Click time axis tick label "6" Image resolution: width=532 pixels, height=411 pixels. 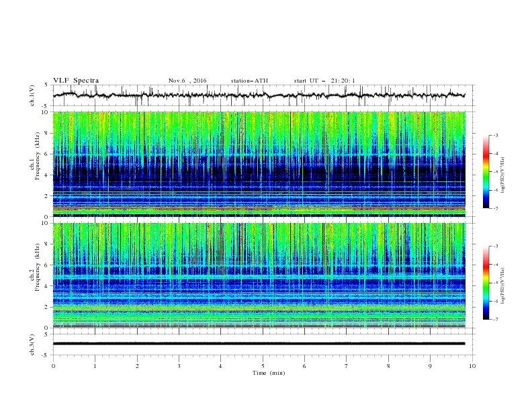tap(304, 366)
